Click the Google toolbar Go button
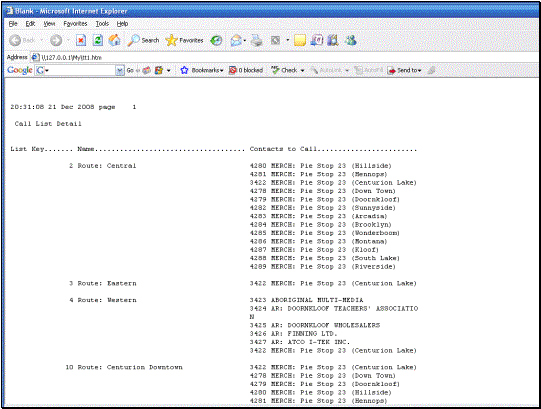 [130, 70]
